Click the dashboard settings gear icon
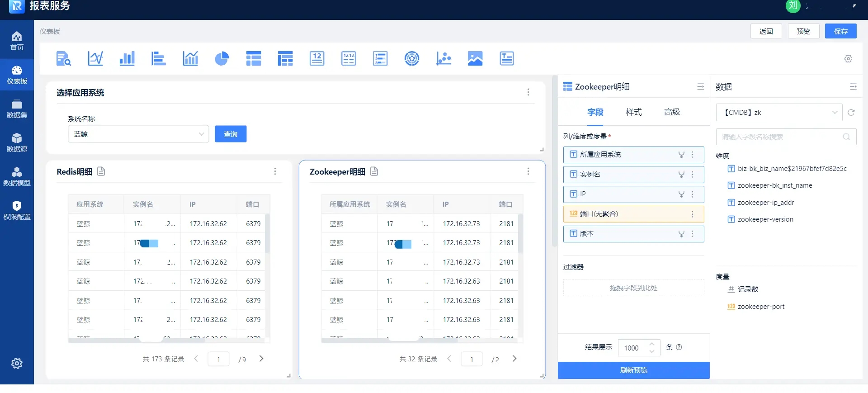Screen dimensions: 868x393 pos(848,59)
